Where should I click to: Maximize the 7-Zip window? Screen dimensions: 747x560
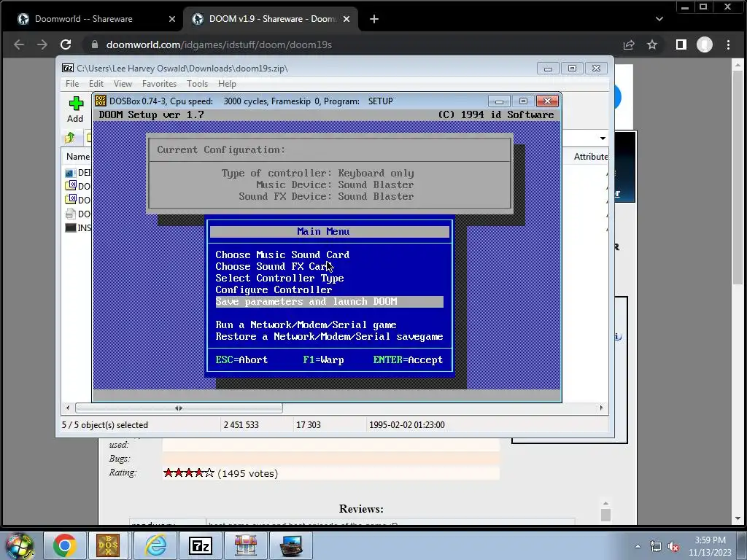[x=572, y=69]
